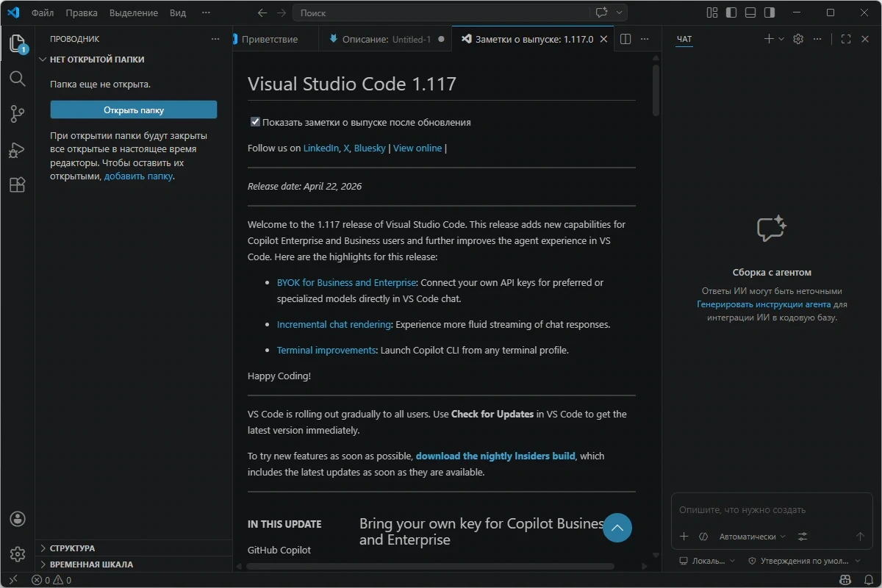Click the code brackets icon in chat input

[x=703, y=537]
